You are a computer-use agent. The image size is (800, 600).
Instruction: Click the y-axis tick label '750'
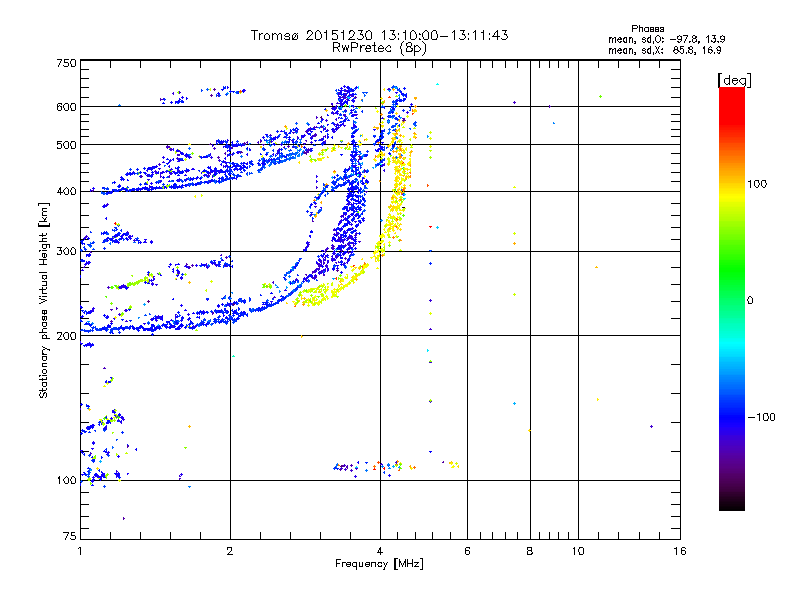(x=66, y=63)
